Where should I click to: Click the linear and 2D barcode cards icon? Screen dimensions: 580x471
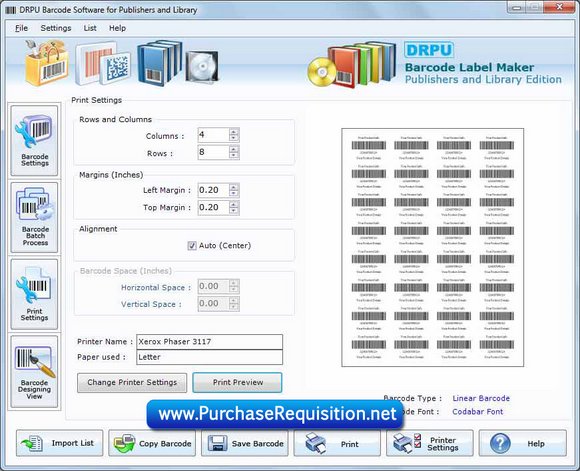click(x=103, y=64)
